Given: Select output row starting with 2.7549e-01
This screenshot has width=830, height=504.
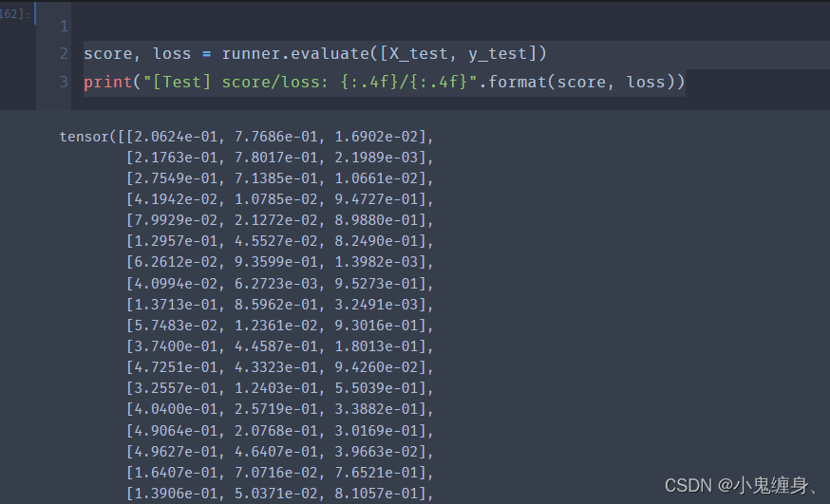Looking at the screenshot, I should (279, 178).
